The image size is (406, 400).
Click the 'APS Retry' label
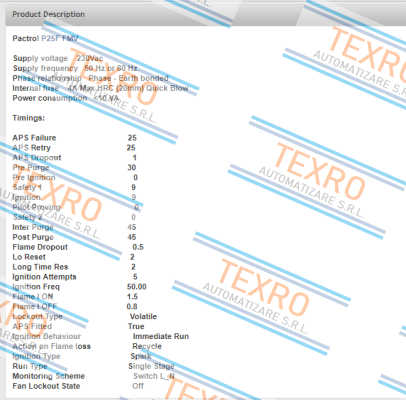coord(31,148)
